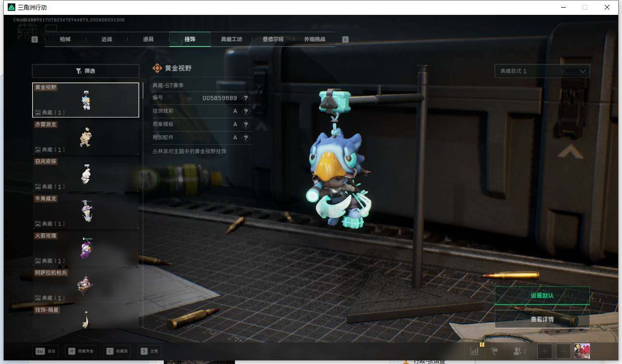Click the 典藏 icon on the 黄金视野 card
This screenshot has width=622, height=364.
[38, 113]
